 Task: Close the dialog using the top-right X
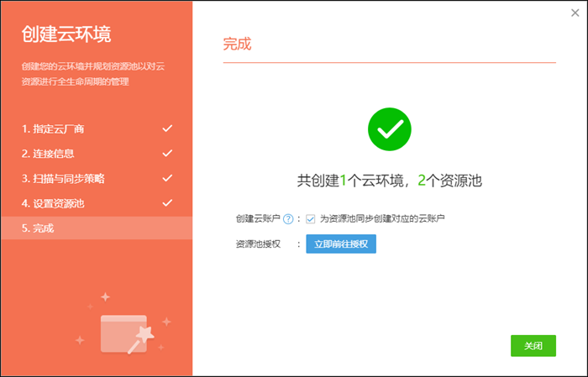coord(574,13)
